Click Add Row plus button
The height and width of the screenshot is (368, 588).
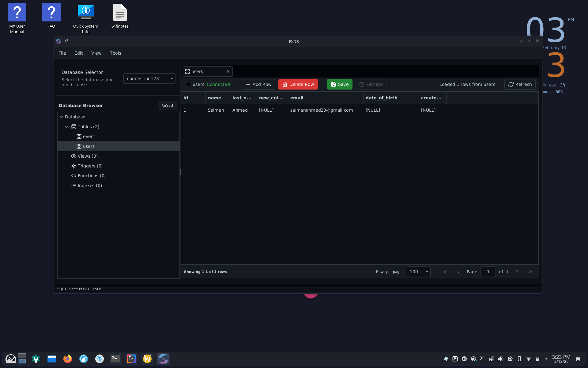(x=258, y=84)
